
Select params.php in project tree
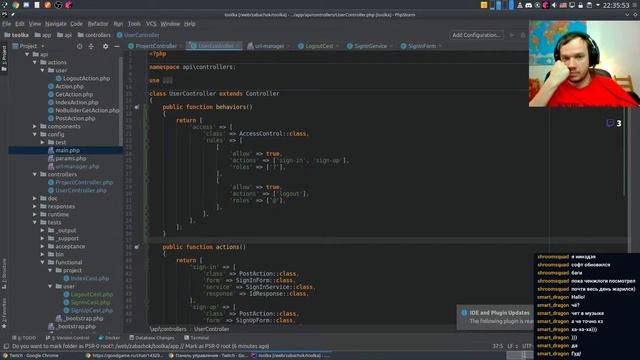pos(67,158)
